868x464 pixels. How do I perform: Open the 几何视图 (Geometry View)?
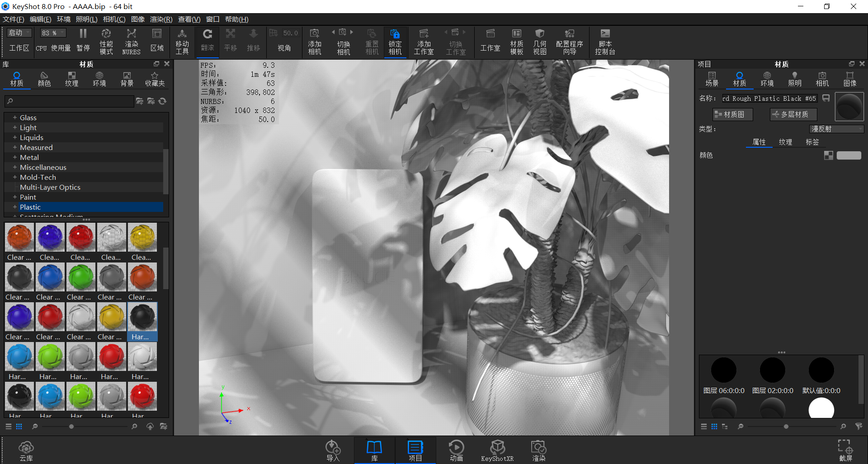(x=539, y=41)
